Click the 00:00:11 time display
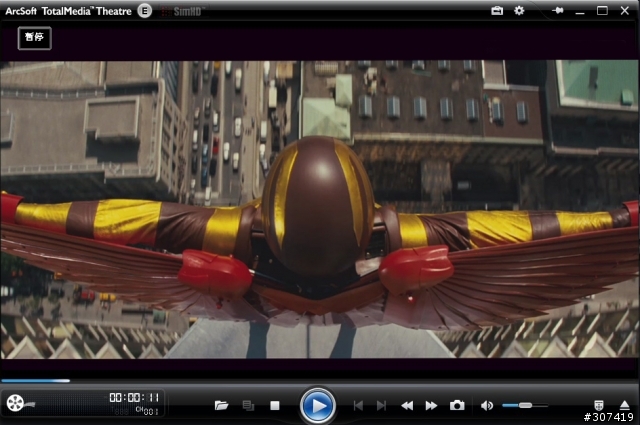The width and height of the screenshot is (640, 425). (x=134, y=397)
